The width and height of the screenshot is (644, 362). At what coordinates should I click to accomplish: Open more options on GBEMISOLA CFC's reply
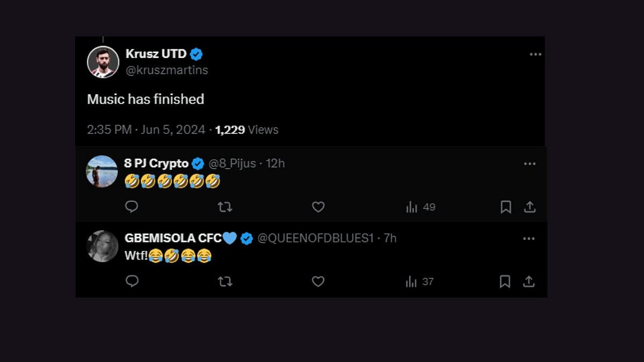[529, 238]
